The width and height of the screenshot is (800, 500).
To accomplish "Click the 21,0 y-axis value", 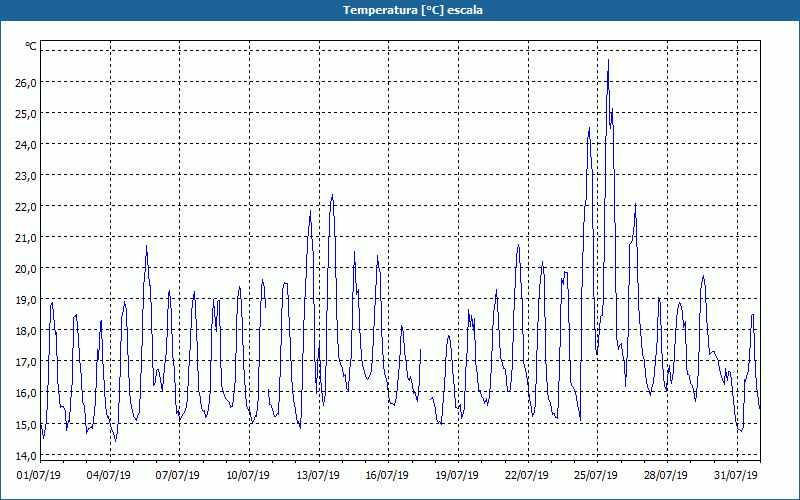I will coord(26,238).
